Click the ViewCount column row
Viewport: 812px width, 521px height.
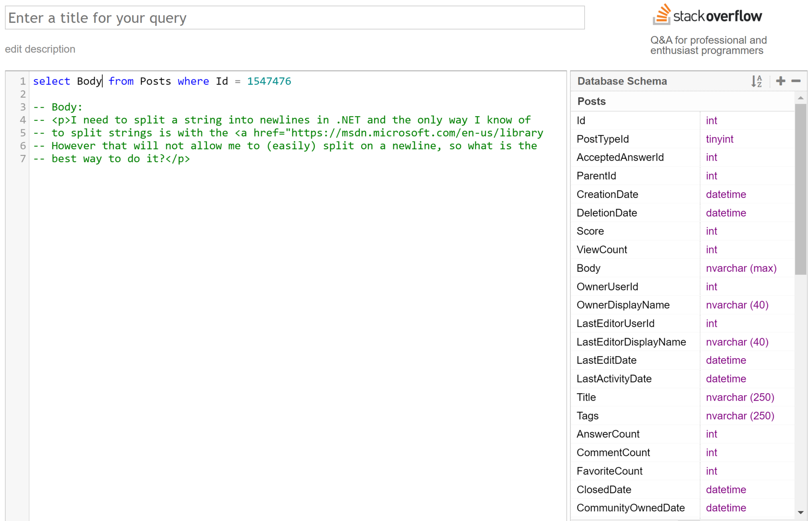[x=602, y=250]
